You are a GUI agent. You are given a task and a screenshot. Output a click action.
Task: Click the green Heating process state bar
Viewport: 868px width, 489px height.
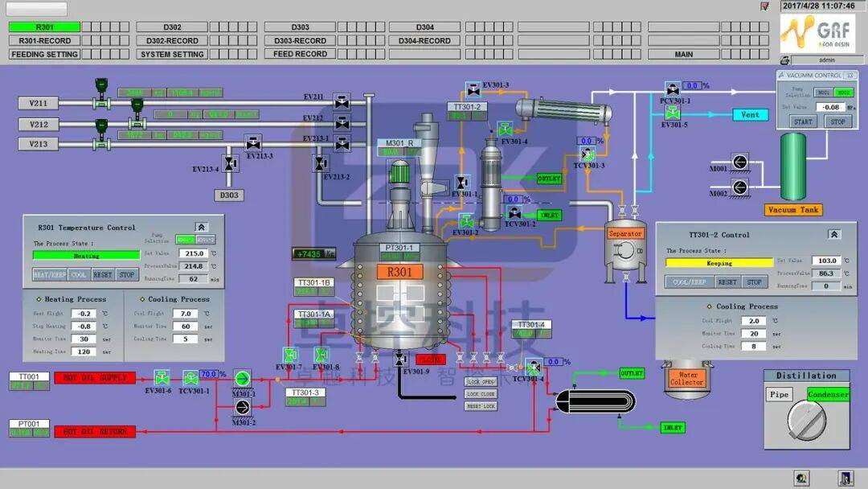click(x=85, y=256)
